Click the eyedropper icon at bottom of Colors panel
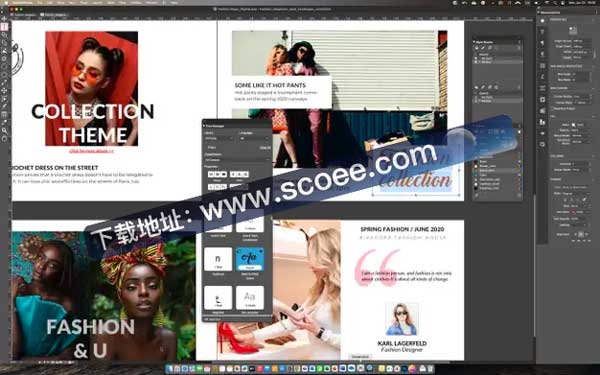The height and width of the screenshot is (375, 600). click(477, 196)
